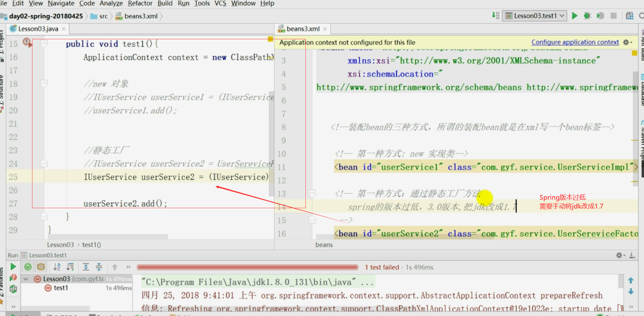Show more test toolbar actions chevron
The image size is (644, 316).
128,267
